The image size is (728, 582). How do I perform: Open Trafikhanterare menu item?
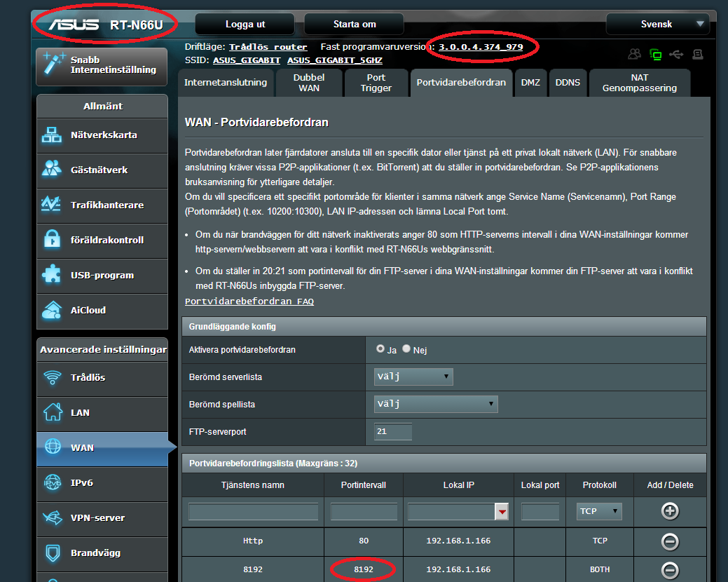pos(102,205)
